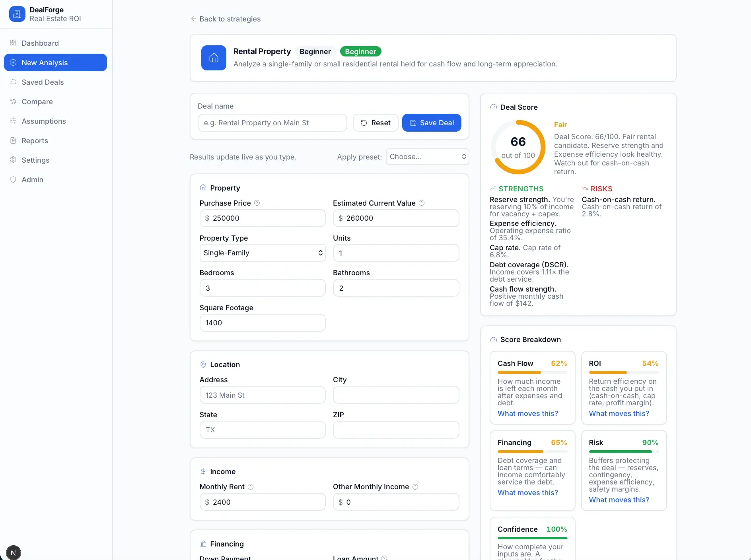Viewport: 751px width, 560px height.
Task: Click the Square Footage field
Action: point(263,323)
